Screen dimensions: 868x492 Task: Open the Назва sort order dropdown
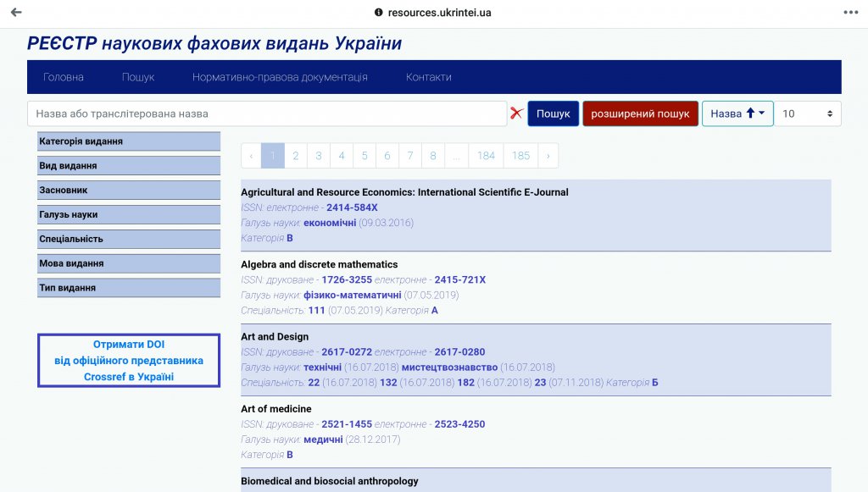(737, 113)
